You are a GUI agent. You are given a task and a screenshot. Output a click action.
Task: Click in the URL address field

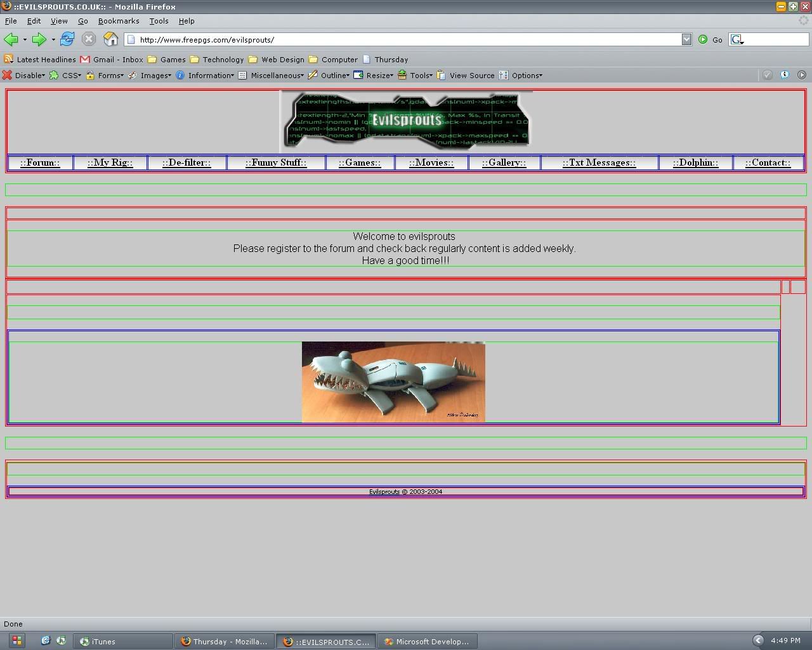click(406, 39)
